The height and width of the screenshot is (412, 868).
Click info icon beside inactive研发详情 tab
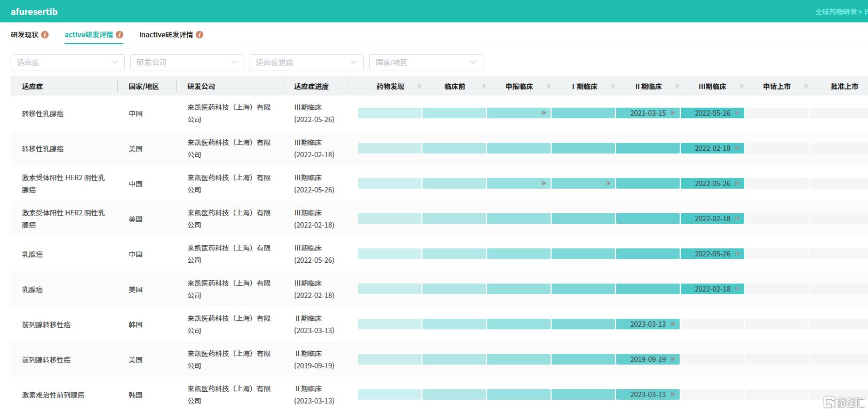click(200, 35)
